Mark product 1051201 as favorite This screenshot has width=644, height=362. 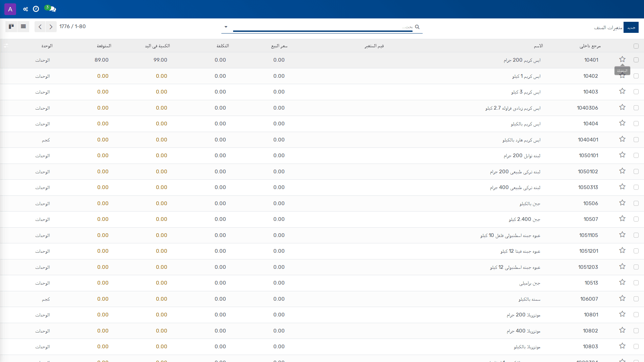(x=622, y=250)
